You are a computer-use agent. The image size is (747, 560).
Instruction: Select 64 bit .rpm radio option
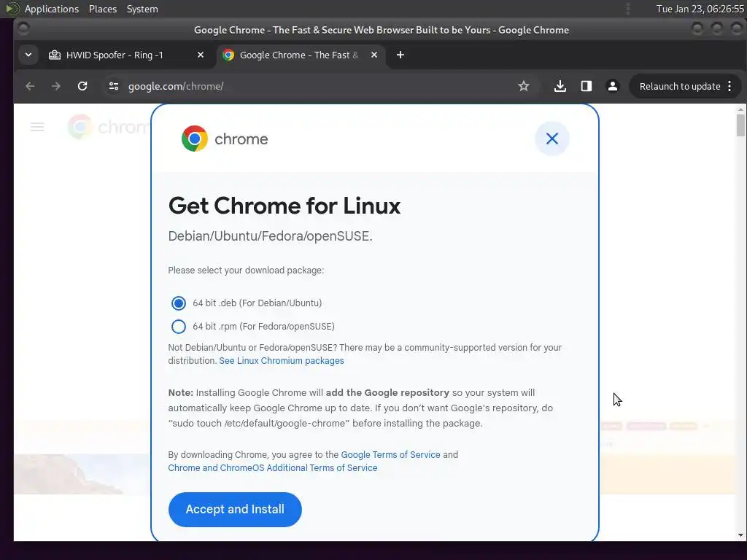pyautogui.click(x=179, y=326)
